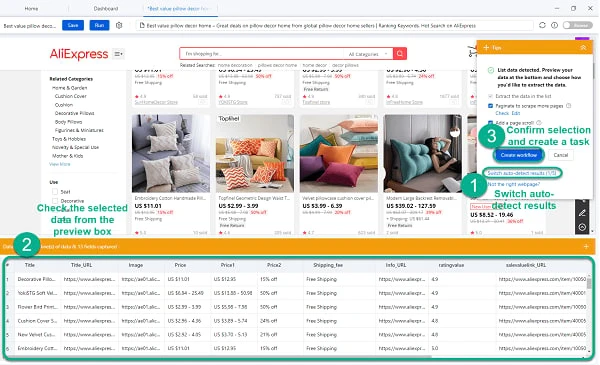Image resolution: width=600 pixels, height=365 pixels.
Task: Open the Modern Large Backrest pillow image
Action: pos(422,153)
